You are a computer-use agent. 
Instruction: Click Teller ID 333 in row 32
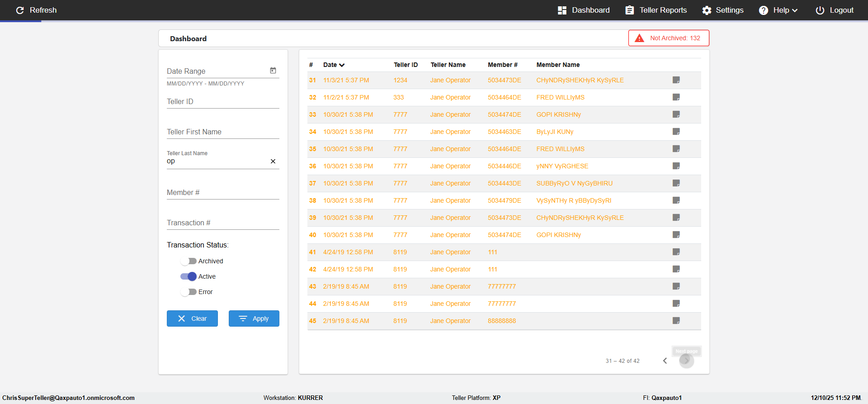pos(398,97)
